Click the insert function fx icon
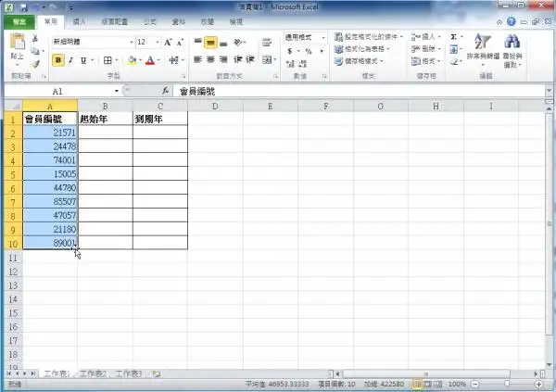 (165, 92)
